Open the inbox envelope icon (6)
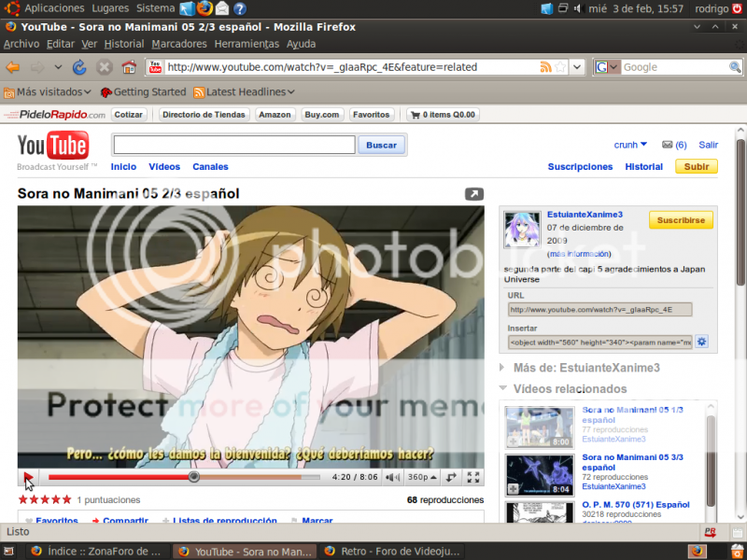The width and height of the screenshot is (747, 560). [x=667, y=145]
